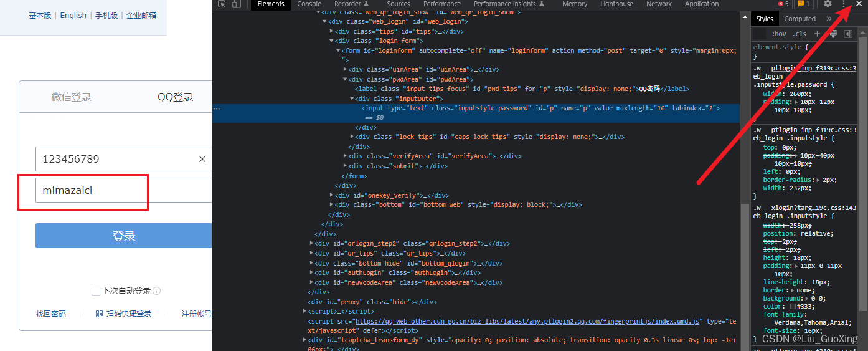Open rendering emulation paintbrush icon in Styles
868x351 pixels.
(832, 34)
